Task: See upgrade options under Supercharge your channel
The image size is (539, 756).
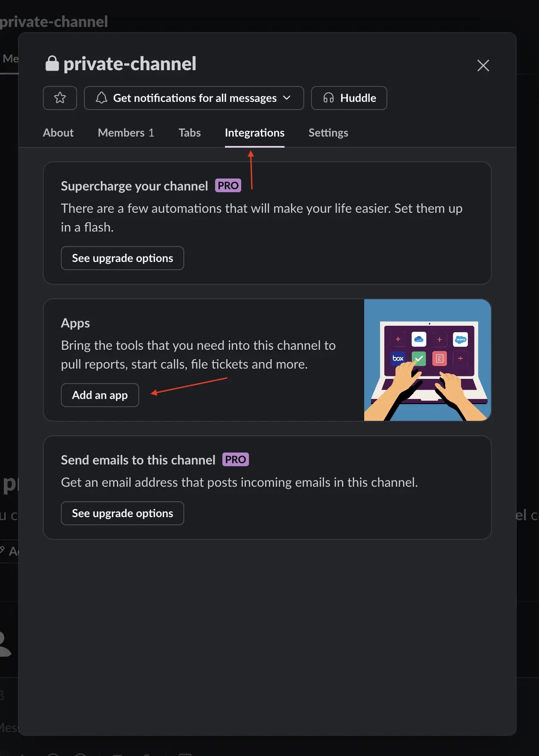Action: [123, 258]
